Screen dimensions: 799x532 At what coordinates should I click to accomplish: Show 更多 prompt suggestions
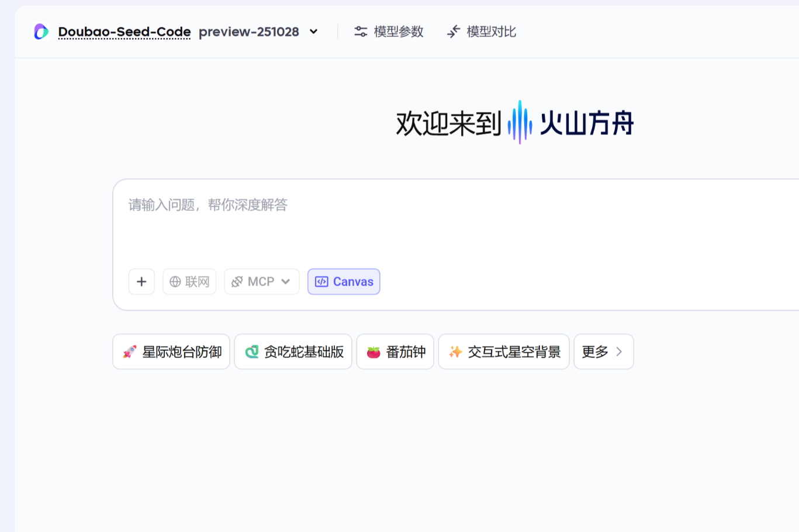(604, 352)
